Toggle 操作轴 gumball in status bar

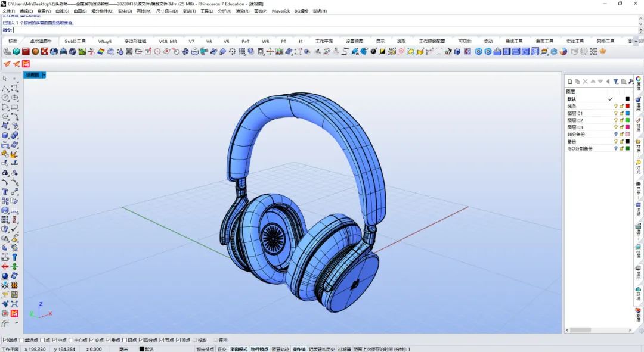[x=299, y=349]
